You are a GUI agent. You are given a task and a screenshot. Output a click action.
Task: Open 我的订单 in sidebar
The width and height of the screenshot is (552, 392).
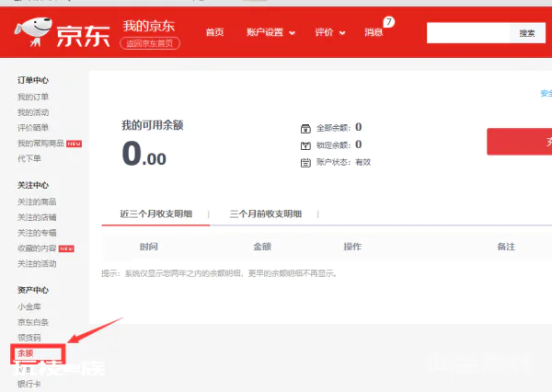(33, 97)
